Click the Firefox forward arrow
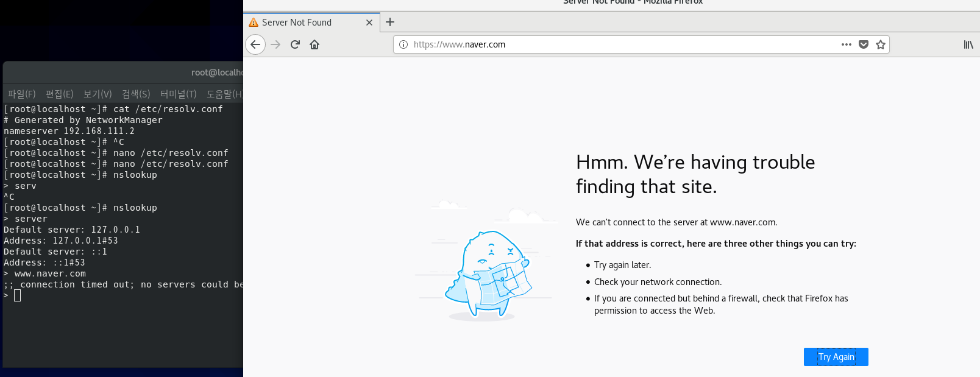Image resolution: width=980 pixels, height=377 pixels. click(275, 44)
